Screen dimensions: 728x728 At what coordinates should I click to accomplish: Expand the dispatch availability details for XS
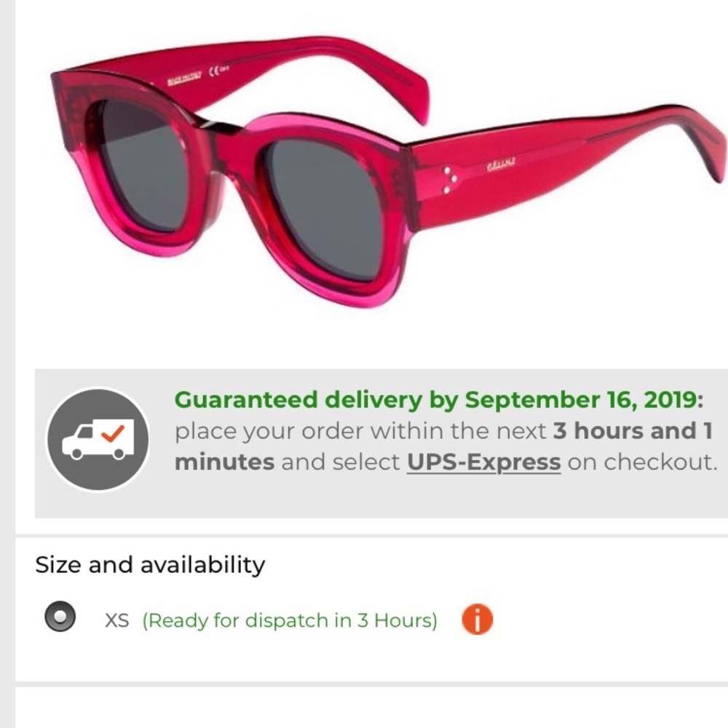(479, 621)
